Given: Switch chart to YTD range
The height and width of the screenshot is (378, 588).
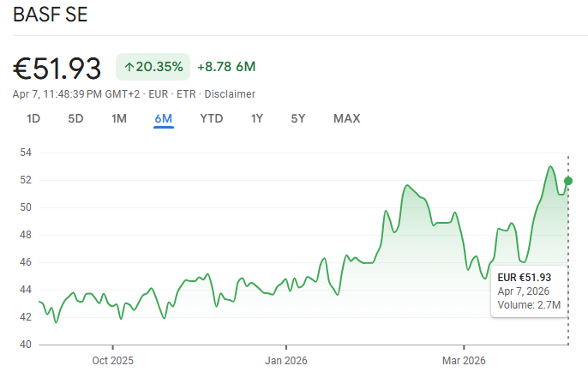Looking at the screenshot, I should (x=212, y=119).
